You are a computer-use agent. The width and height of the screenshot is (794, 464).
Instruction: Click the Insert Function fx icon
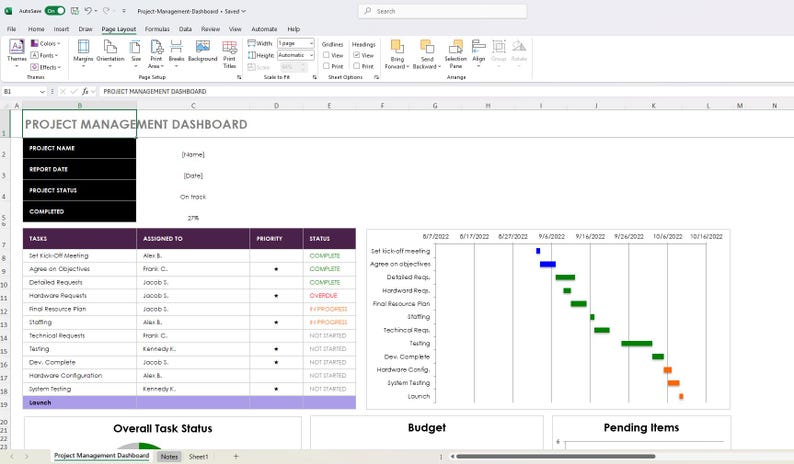(x=85, y=91)
